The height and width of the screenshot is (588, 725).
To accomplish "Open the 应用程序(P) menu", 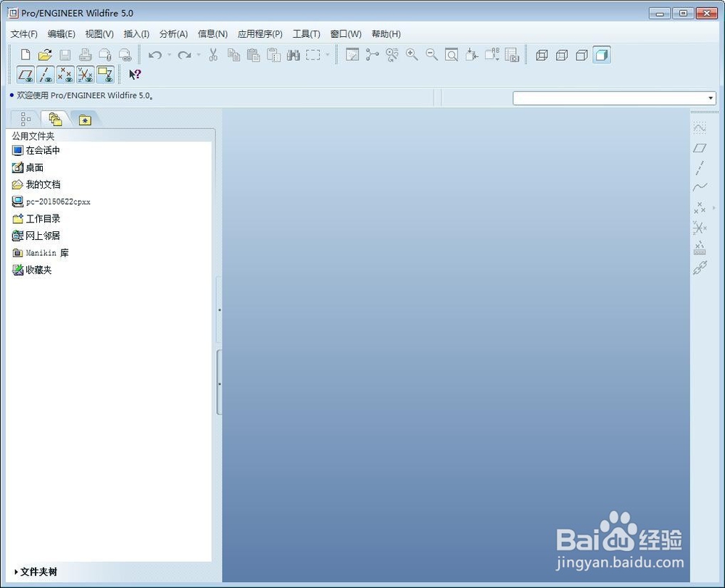I will tap(260, 34).
